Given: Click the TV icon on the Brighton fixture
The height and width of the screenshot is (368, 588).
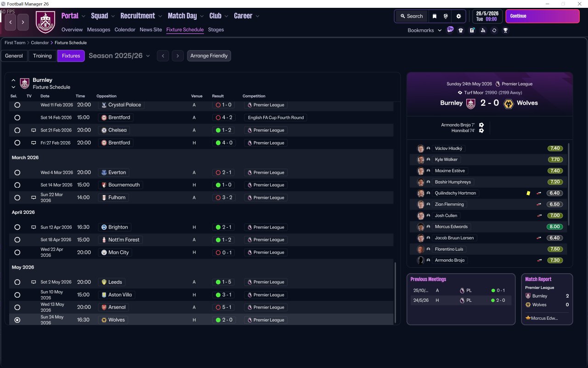Looking at the screenshot, I should 34,227.
